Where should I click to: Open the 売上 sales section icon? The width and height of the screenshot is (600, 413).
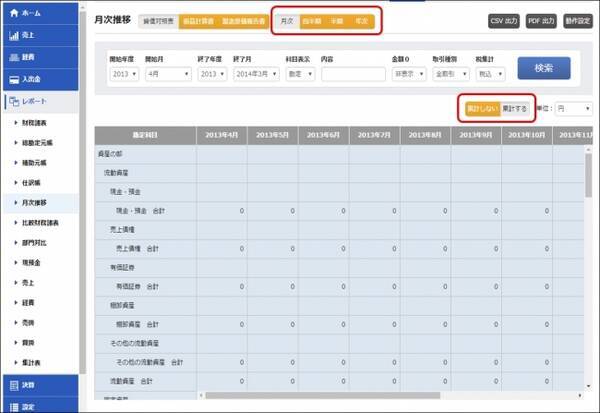12,35
